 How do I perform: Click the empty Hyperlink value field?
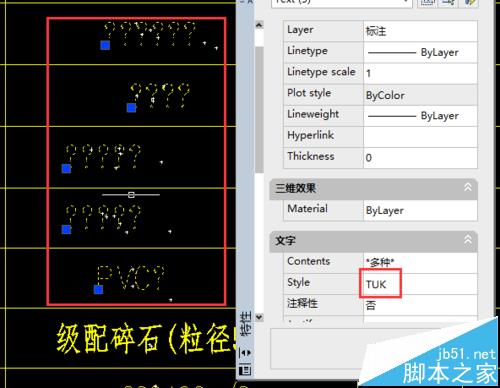pyautogui.click(x=420, y=137)
